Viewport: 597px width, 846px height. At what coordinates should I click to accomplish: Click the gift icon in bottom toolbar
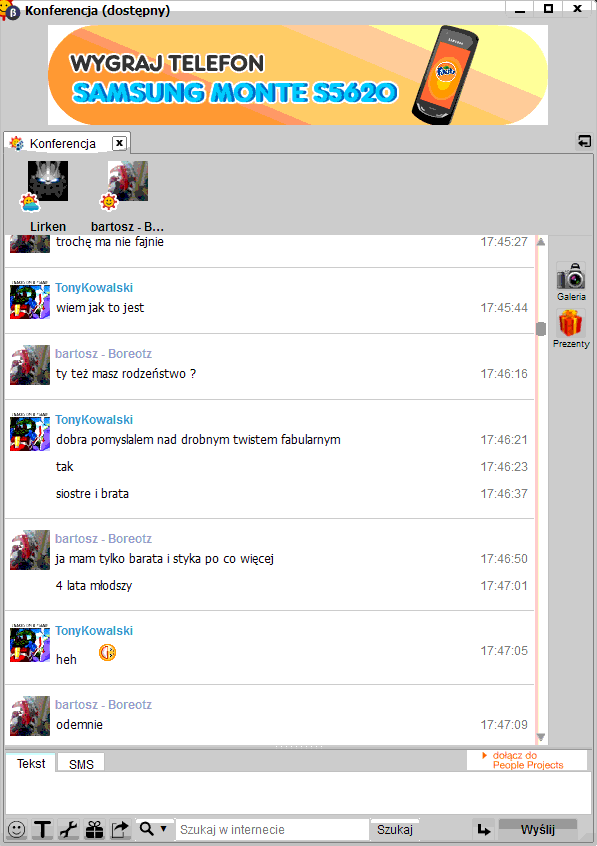(x=94, y=829)
